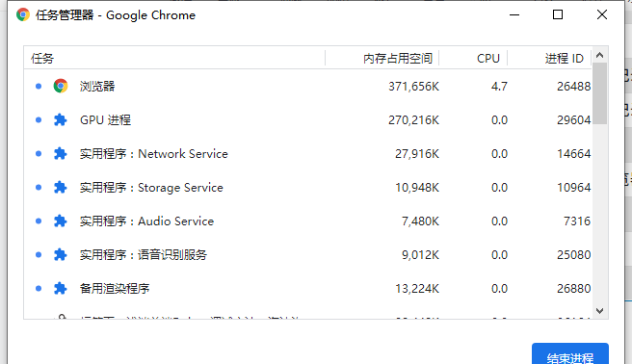Screen dimensions: 632x364
Task: Click the puzzle icon beside Audio Service
Action: (60, 221)
